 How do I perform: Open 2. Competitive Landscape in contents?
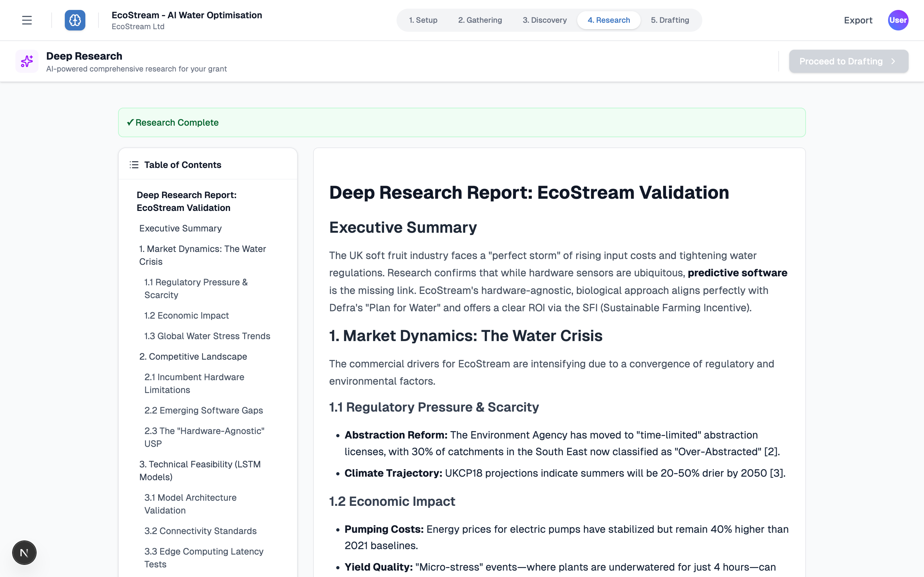[193, 356]
